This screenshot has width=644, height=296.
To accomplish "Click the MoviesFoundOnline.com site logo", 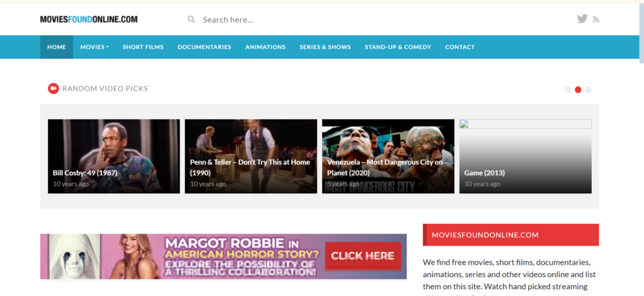I will [89, 20].
